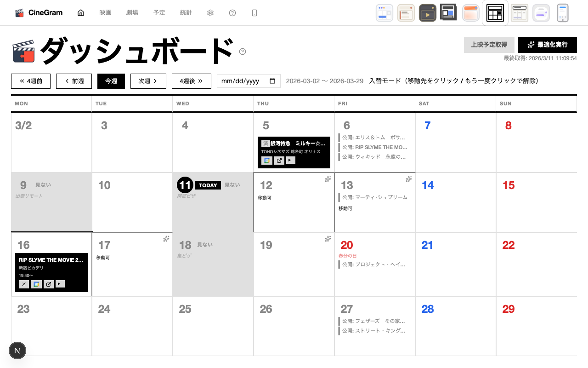
Task: Toggle 見ない for today, March 11
Action: 232,185
